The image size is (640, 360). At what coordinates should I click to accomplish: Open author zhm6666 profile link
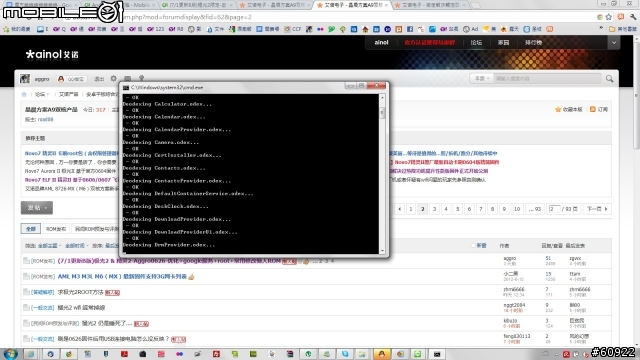pyautogui.click(x=513, y=289)
